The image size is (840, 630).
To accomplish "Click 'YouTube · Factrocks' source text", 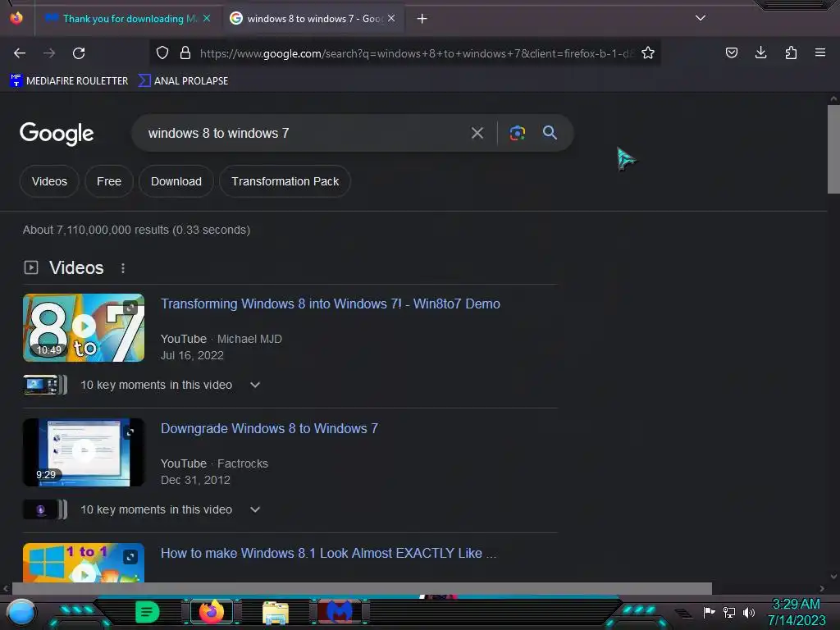I will click(214, 464).
